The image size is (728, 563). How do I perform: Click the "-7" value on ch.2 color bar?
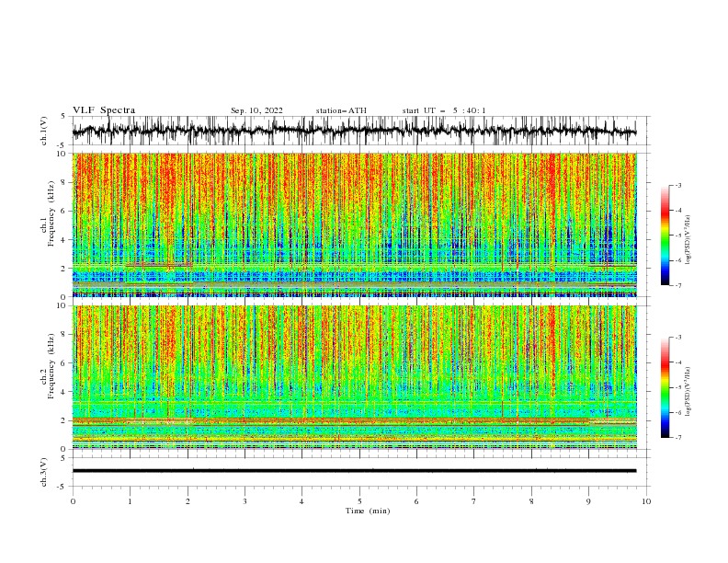point(678,437)
